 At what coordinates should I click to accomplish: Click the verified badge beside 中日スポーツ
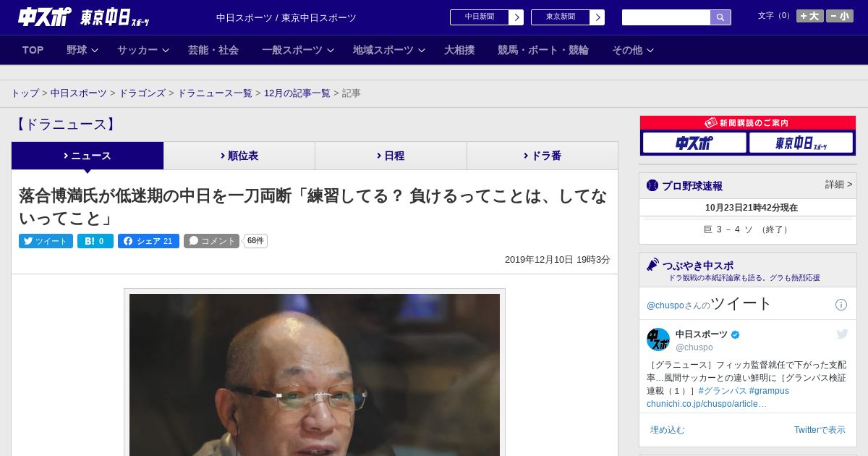coord(736,335)
